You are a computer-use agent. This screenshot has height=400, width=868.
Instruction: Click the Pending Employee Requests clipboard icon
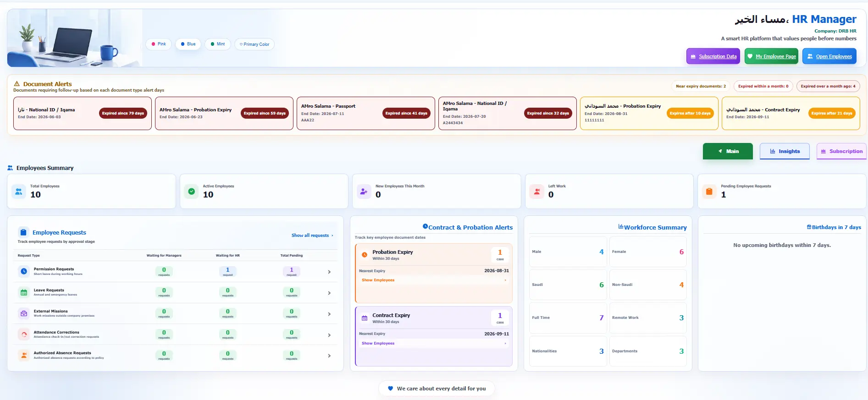[709, 192]
